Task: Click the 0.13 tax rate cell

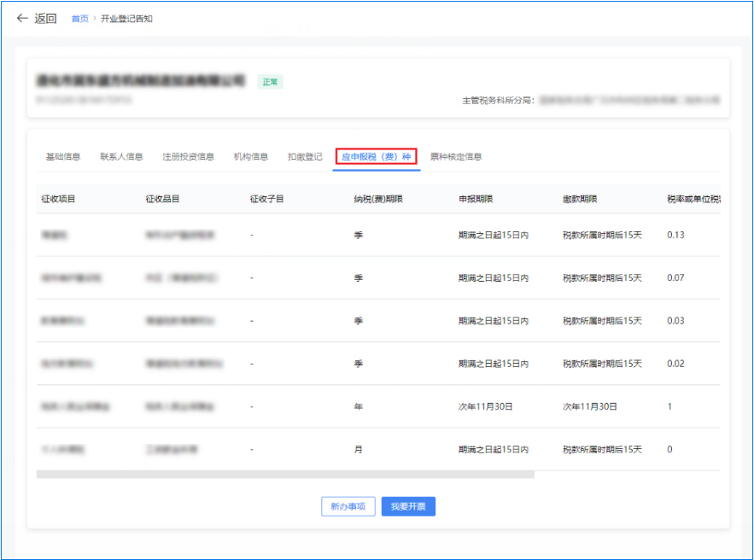Action: [x=675, y=235]
